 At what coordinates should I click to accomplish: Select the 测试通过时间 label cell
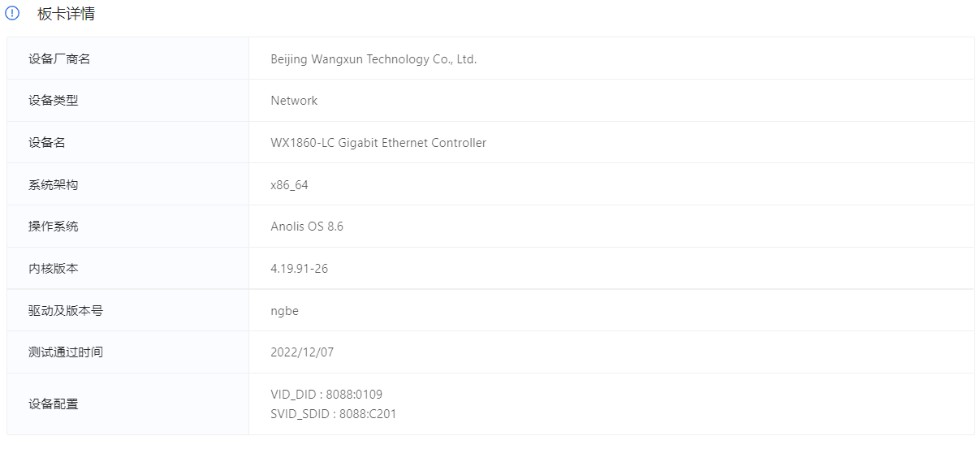tap(128, 352)
